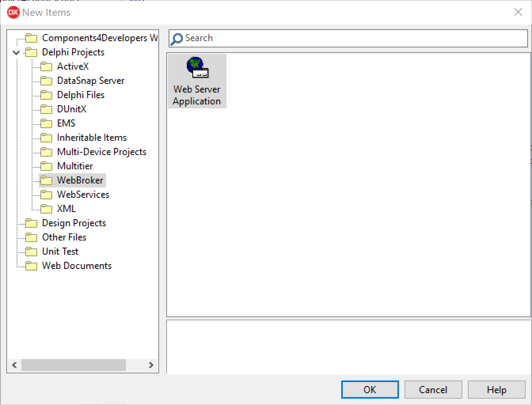
Task: Click the Search input field
Action: pyautogui.click(x=348, y=38)
